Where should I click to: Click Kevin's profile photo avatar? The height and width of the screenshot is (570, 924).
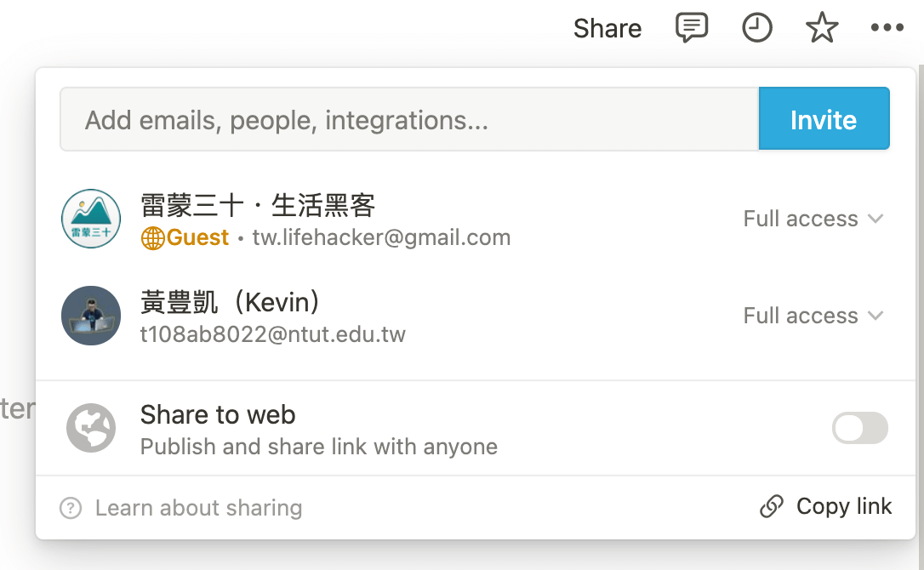click(x=91, y=316)
